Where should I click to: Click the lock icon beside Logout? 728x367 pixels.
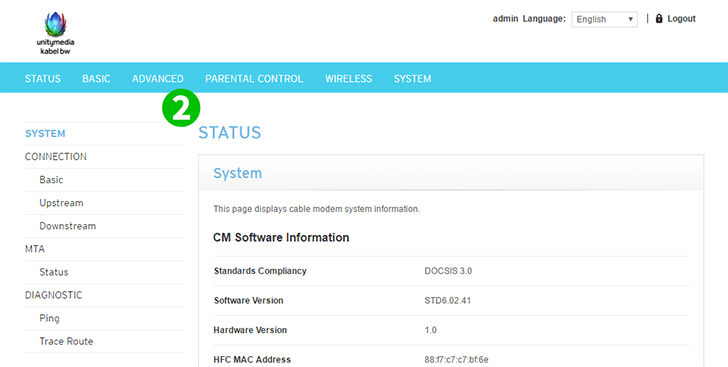pyautogui.click(x=659, y=19)
